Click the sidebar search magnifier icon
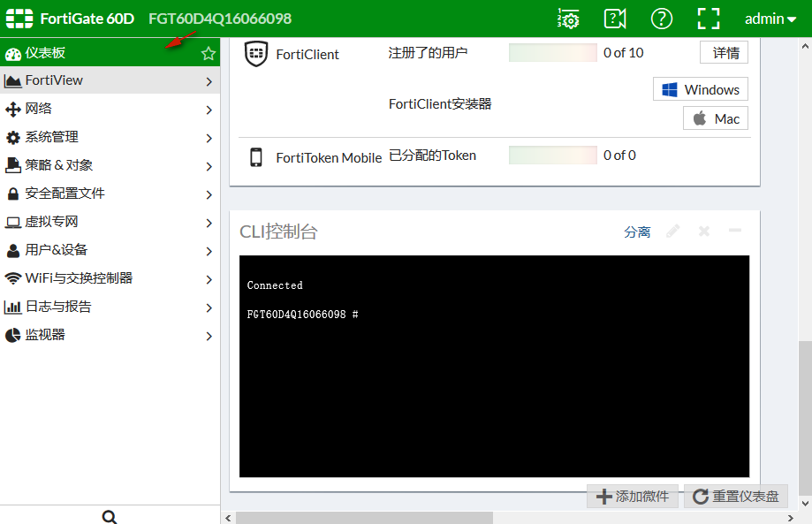 (110, 517)
